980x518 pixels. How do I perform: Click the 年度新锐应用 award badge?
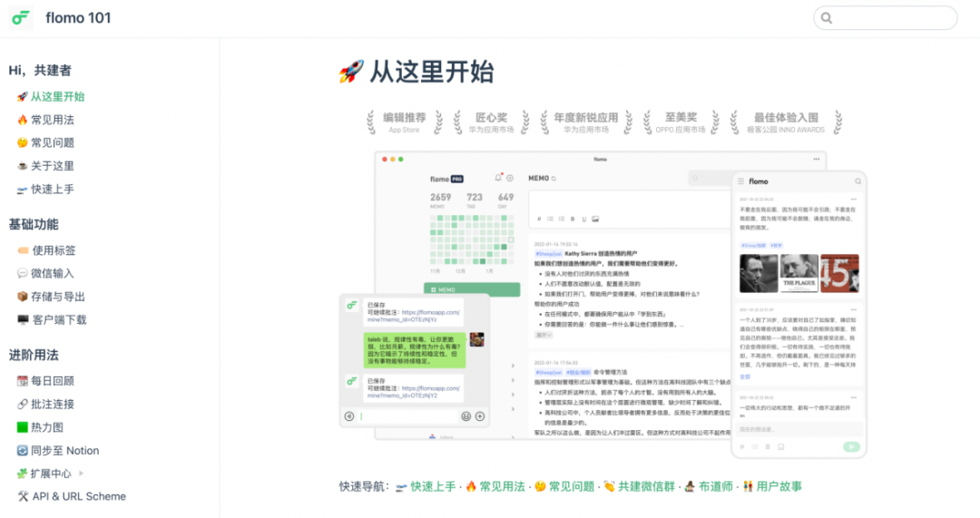(x=585, y=122)
